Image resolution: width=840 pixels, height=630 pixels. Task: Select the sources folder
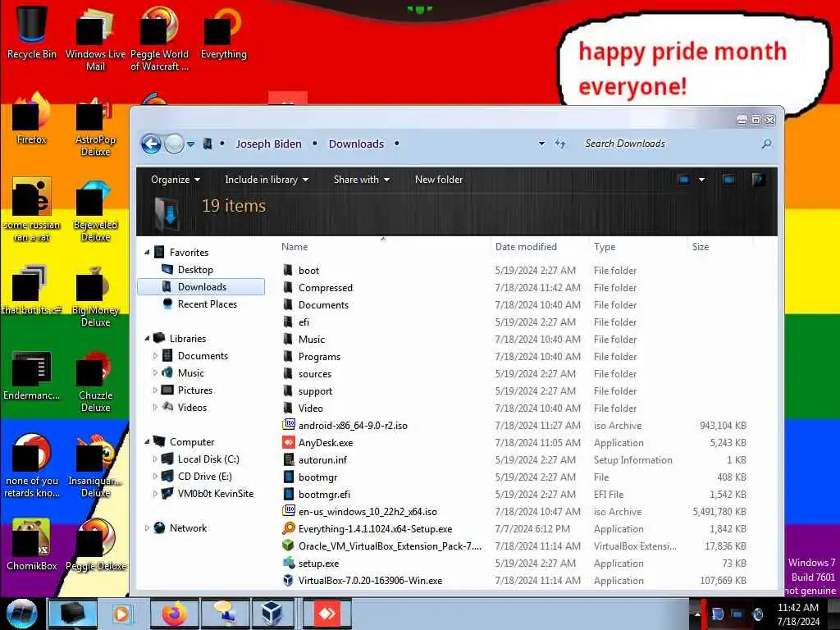pyautogui.click(x=314, y=374)
